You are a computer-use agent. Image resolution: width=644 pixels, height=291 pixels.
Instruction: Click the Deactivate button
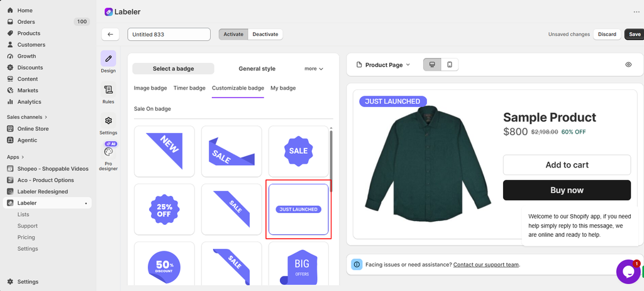coord(265,34)
